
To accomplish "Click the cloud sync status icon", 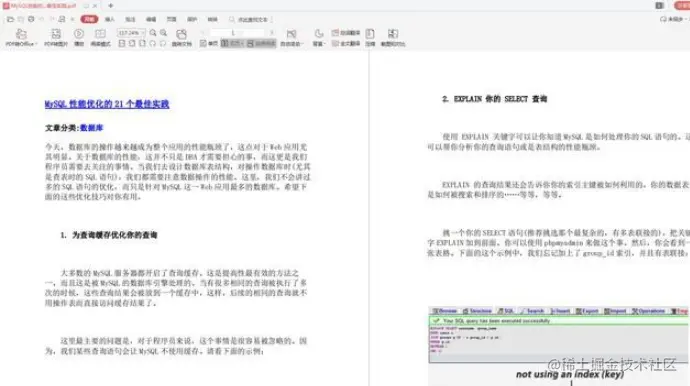I will [663, 19].
